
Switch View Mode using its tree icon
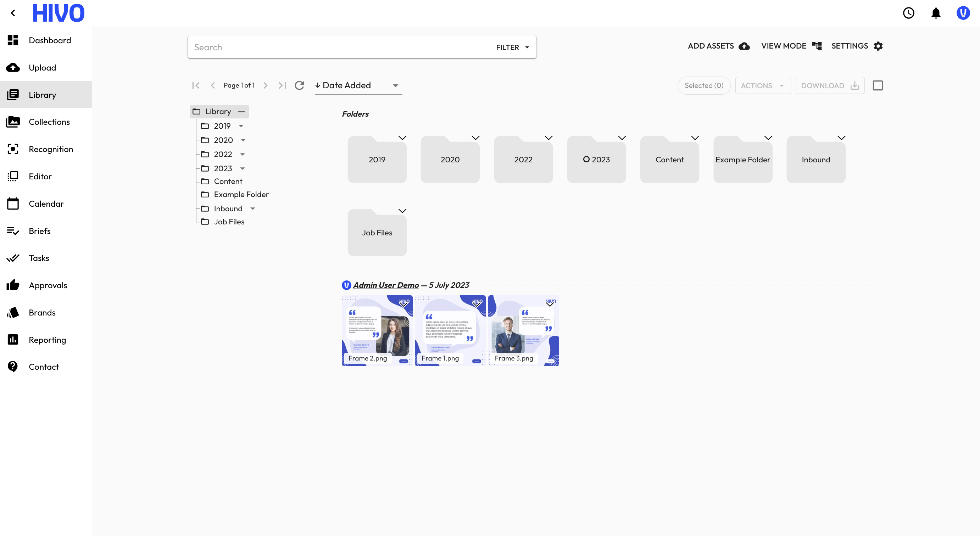coord(817,46)
